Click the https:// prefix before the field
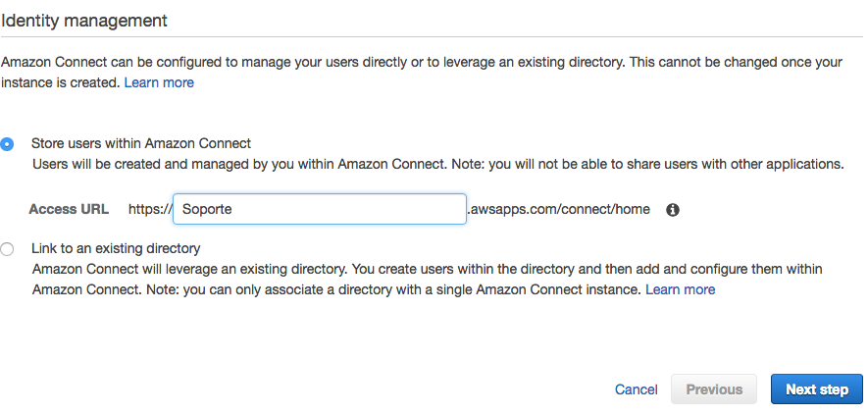Screen dimensions: 868x414 tap(150, 209)
